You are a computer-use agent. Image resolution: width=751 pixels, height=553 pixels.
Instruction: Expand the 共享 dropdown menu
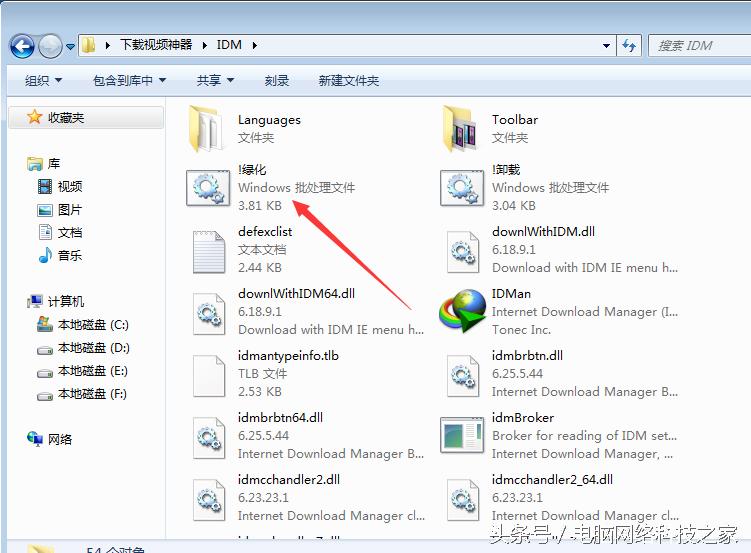[x=215, y=81]
